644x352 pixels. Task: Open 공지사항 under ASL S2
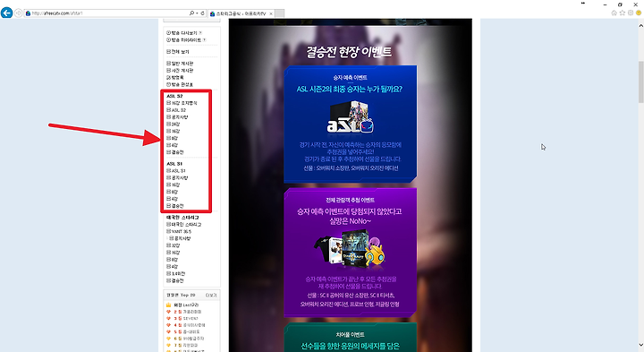177,117
